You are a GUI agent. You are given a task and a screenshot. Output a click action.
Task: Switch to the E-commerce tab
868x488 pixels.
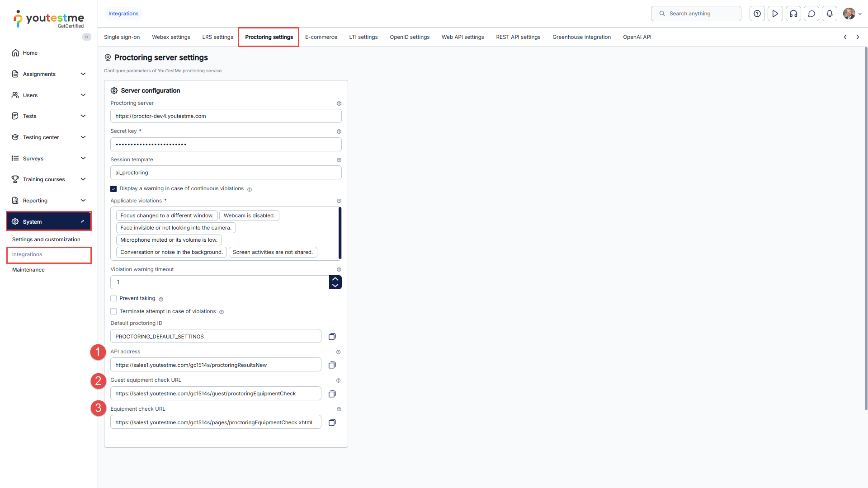[x=321, y=37]
